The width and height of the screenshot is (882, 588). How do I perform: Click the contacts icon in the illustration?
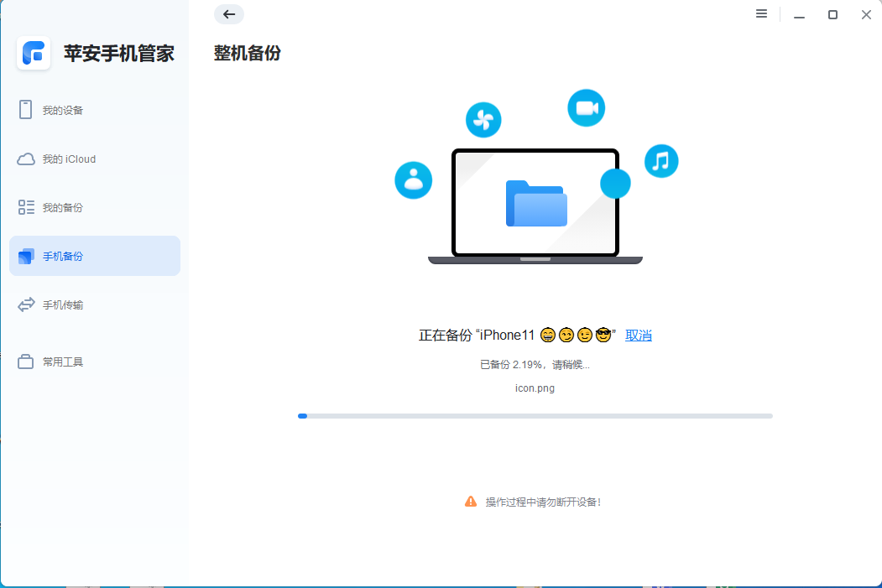[x=413, y=180]
